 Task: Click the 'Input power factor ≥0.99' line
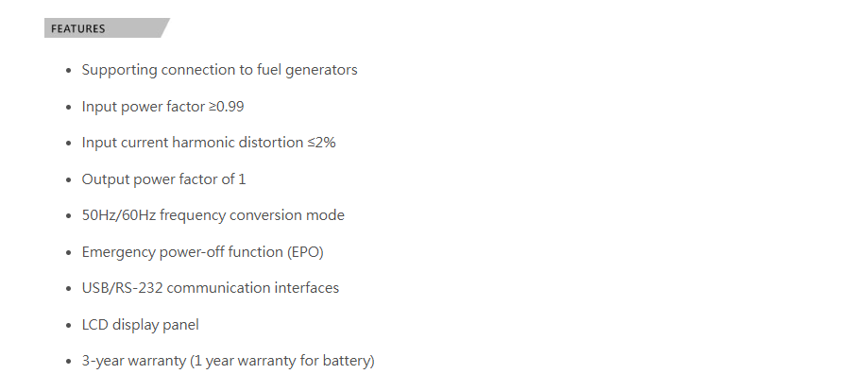162,107
